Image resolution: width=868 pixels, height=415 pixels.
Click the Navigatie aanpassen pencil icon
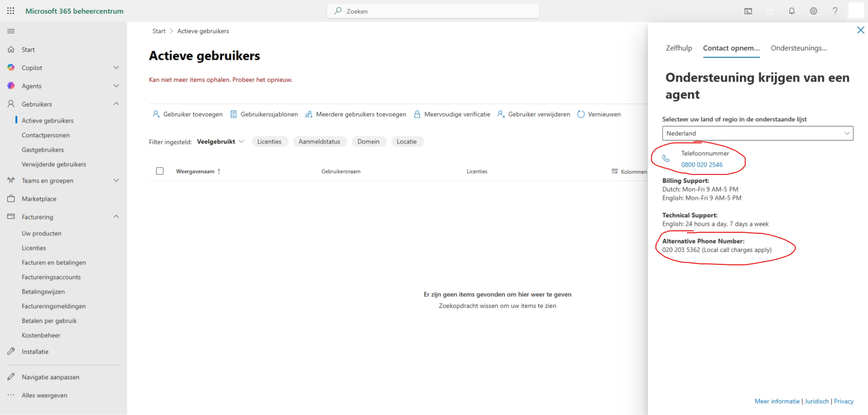point(11,377)
